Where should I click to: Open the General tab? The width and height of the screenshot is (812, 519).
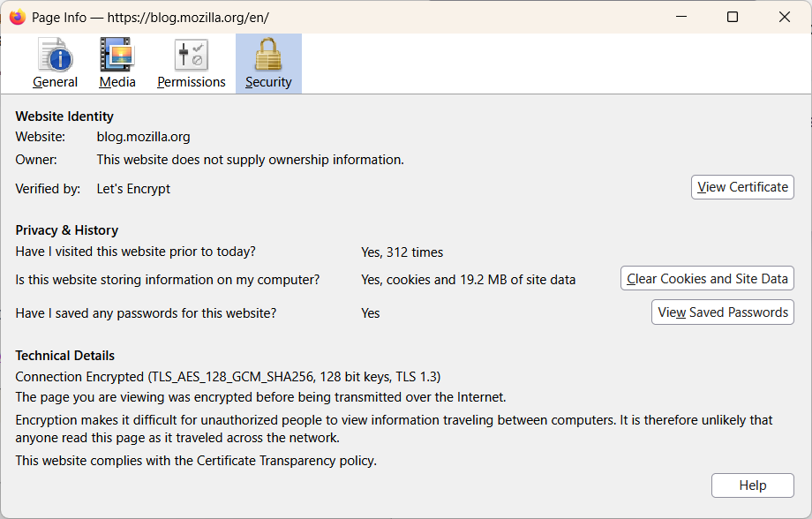55,64
